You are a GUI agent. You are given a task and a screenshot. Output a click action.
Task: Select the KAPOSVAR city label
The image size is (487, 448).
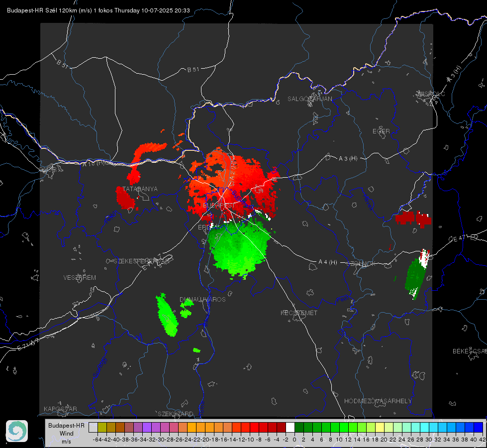(x=60, y=409)
